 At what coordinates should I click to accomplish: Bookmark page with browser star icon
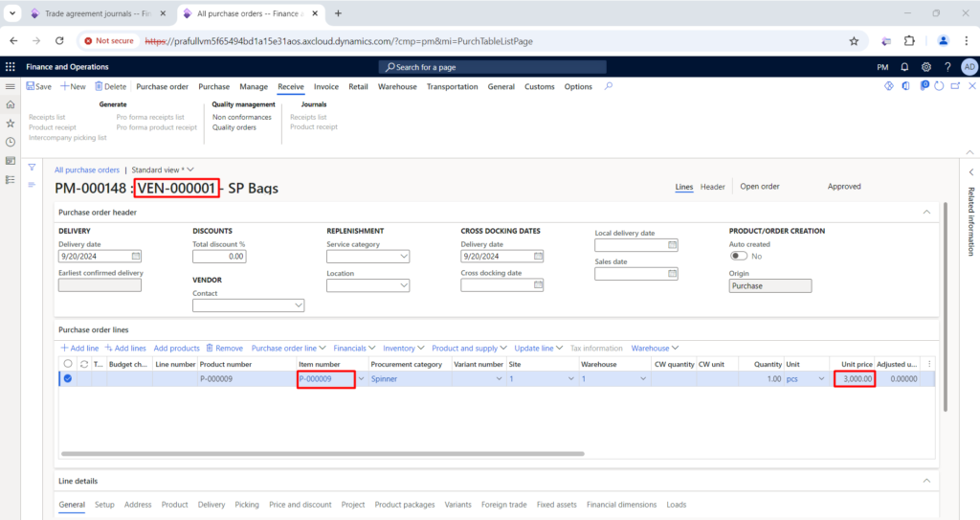click(x=854, y=40)
